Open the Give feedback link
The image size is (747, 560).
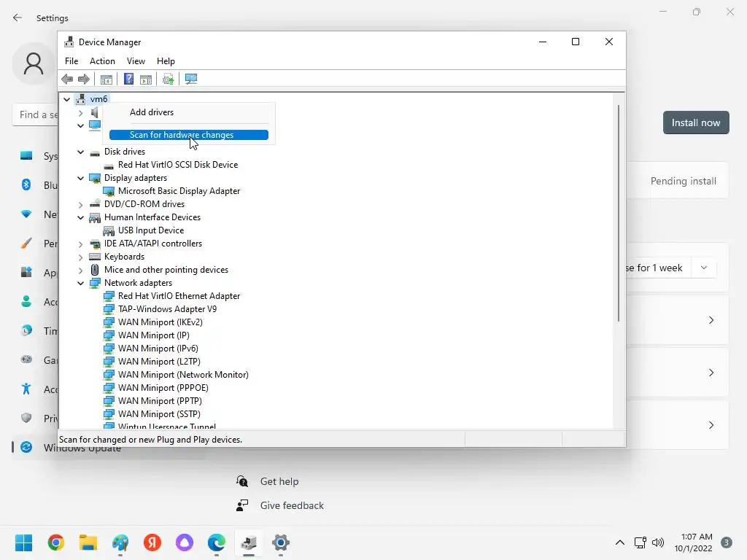(x=292, y=505)
